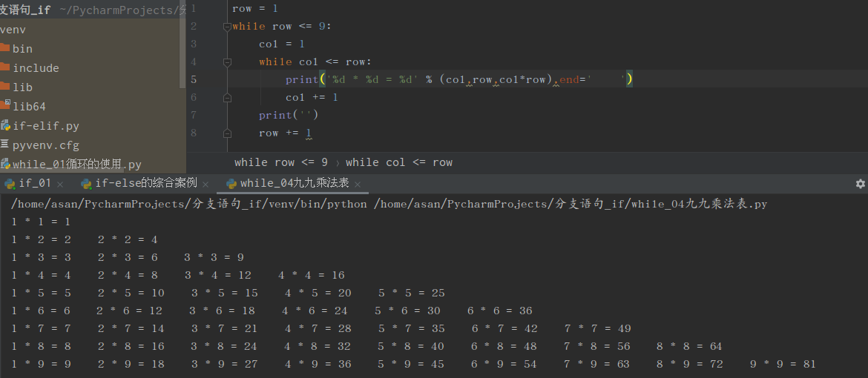Close the while_04九九乘法表 run tab

pyautogui.click(x=358, y=185)
